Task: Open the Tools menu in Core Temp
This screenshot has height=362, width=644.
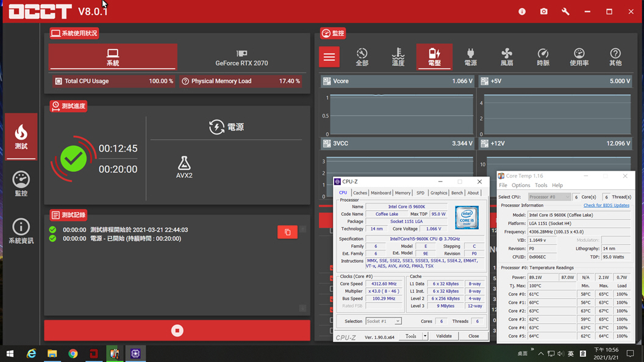Action: coord(541,185)
